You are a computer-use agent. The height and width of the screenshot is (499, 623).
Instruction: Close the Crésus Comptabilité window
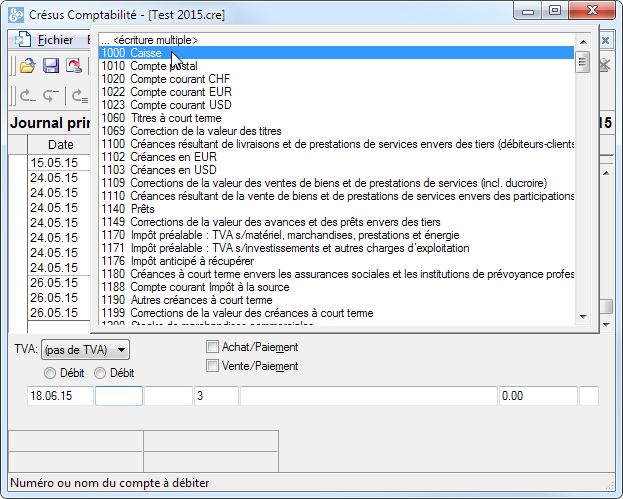592,11
